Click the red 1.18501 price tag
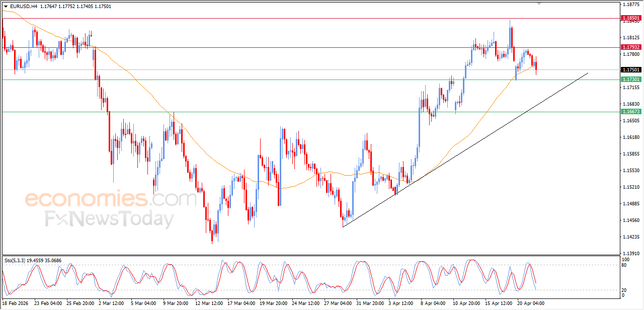This screenshot has height=310, width=644. 631,18
